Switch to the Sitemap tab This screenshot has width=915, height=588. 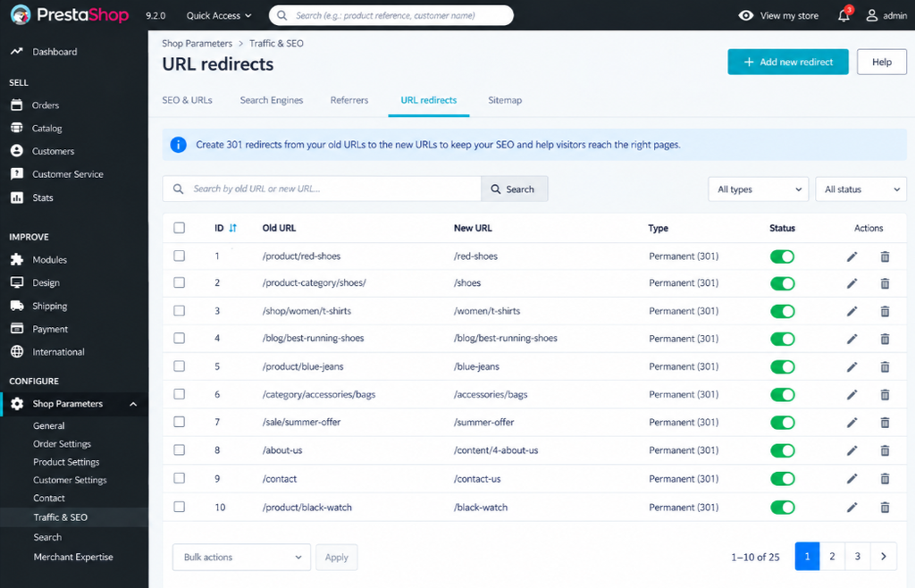[x=505, y=100]
